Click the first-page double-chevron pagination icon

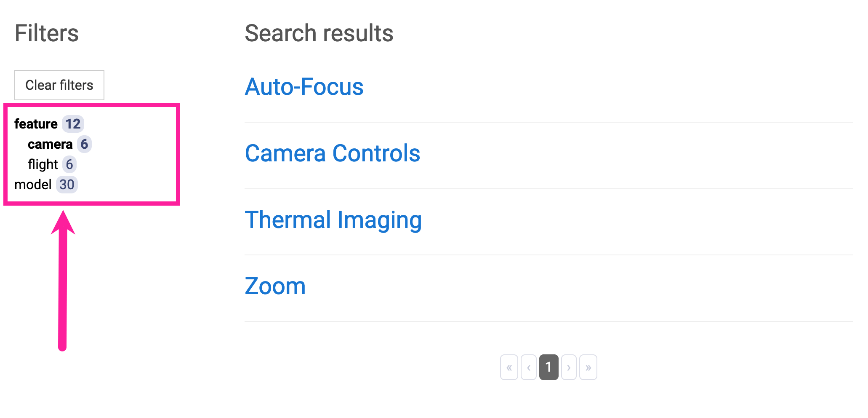[x=509, y=367]
